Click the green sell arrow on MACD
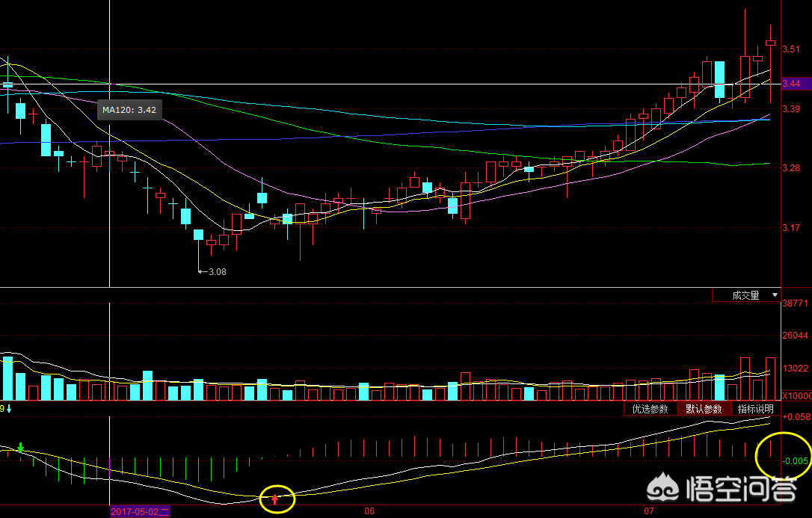The height and width of the screenshot is (518, 812). click(21, 448)
